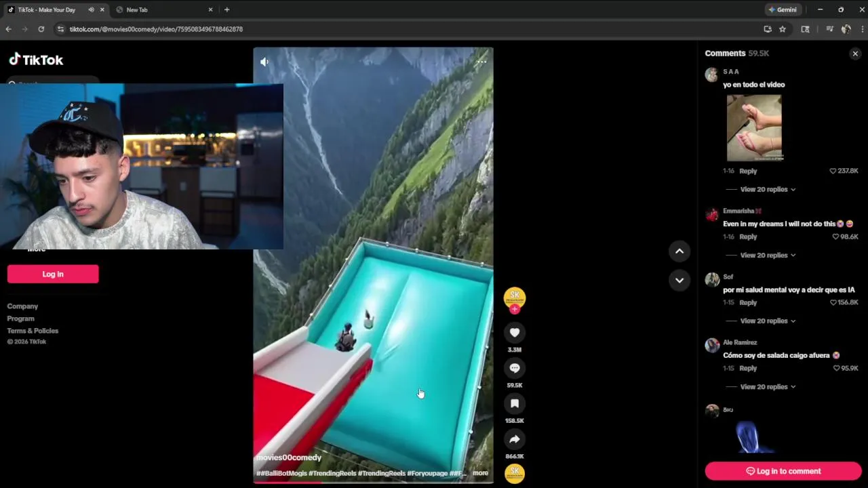
Task: Open Sof's profile avatar
Action: click(711, 280)
